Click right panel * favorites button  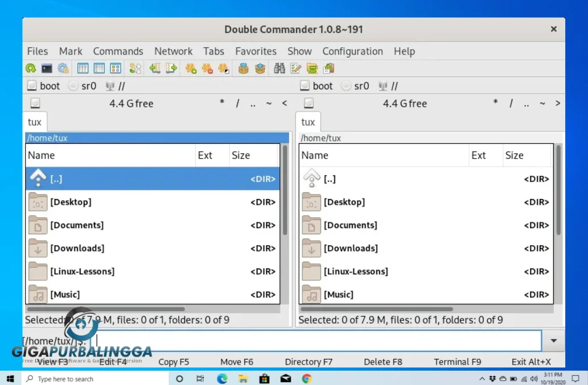coord(495,102)
